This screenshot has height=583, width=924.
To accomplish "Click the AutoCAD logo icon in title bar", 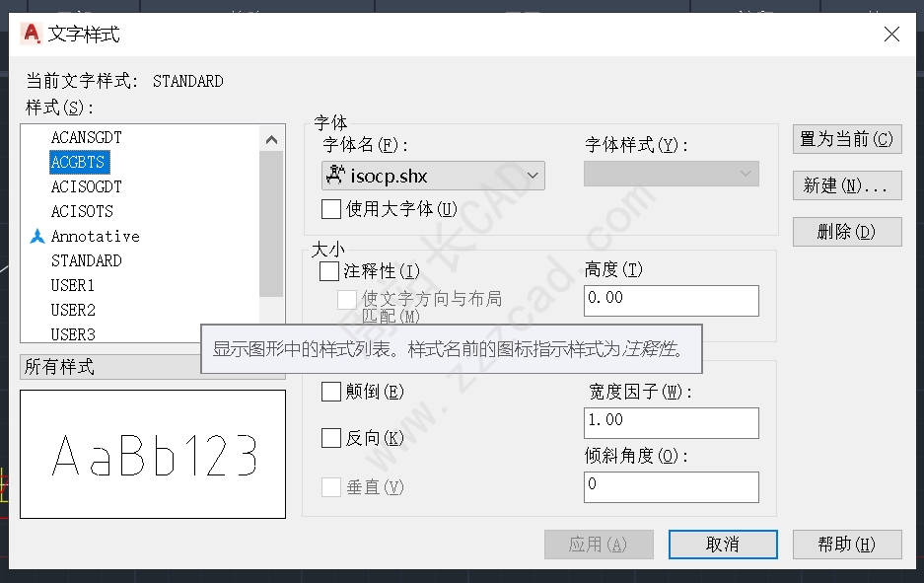I will (32, 34).
